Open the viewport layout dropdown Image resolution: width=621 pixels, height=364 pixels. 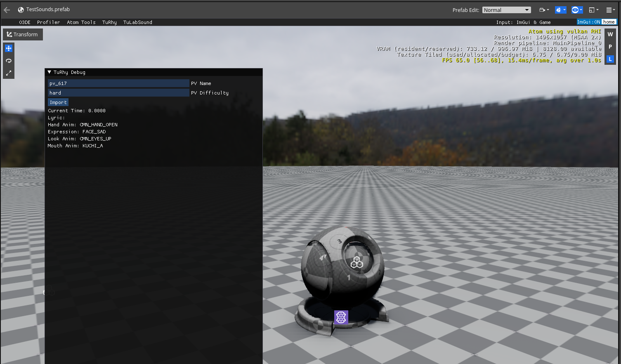(x=593, y=10)
